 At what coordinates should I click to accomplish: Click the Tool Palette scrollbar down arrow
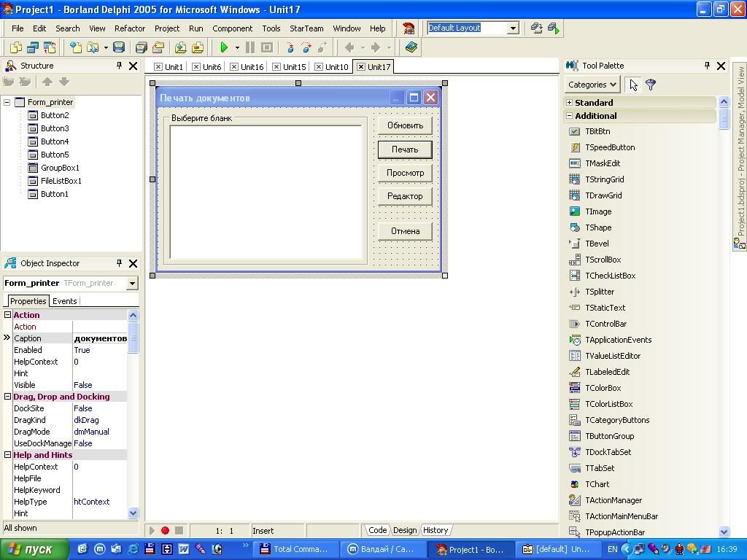724,532
